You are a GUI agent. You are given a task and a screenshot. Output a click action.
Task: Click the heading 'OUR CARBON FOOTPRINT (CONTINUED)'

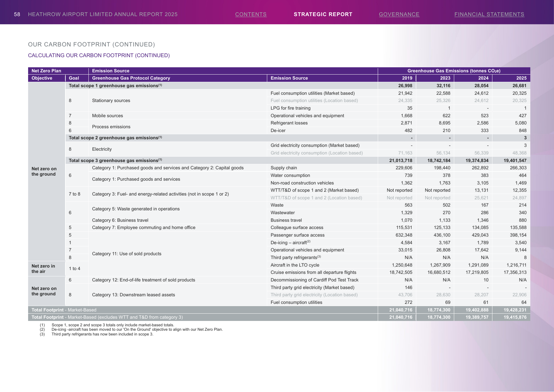point(92,45)
